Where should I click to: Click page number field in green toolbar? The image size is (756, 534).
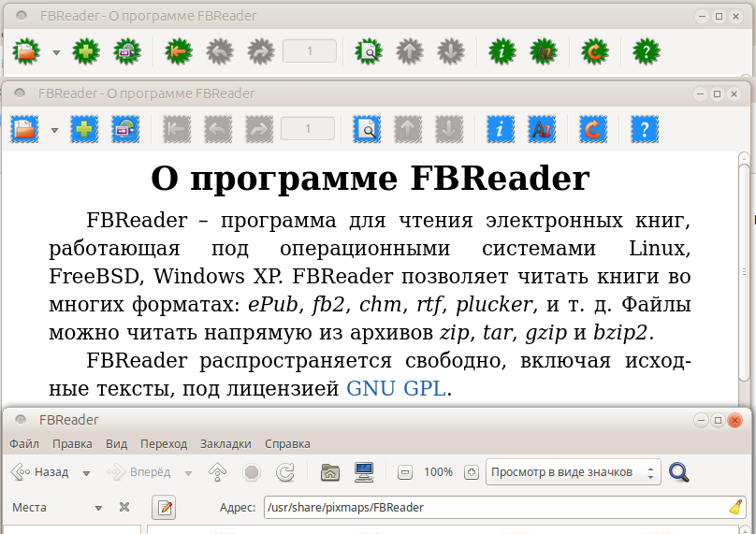[x=310, y=51]
